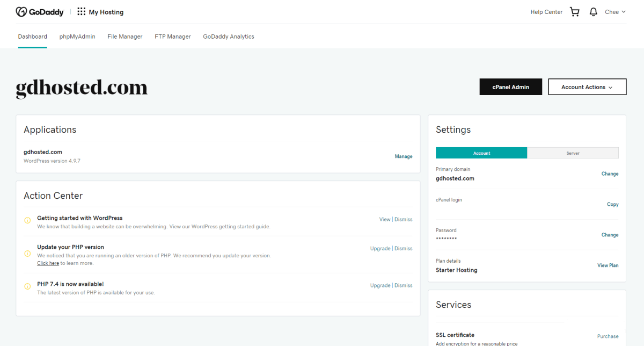Screen dimensions: 644x346
Task: Go to the GoDaddy Analytics tab
Action: tap(229, 37)
